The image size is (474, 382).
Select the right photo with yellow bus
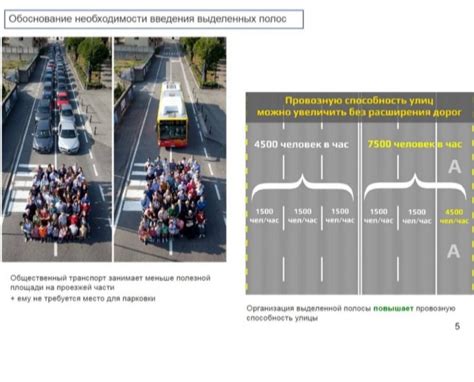pyautogui.click(x=170, y=149)
